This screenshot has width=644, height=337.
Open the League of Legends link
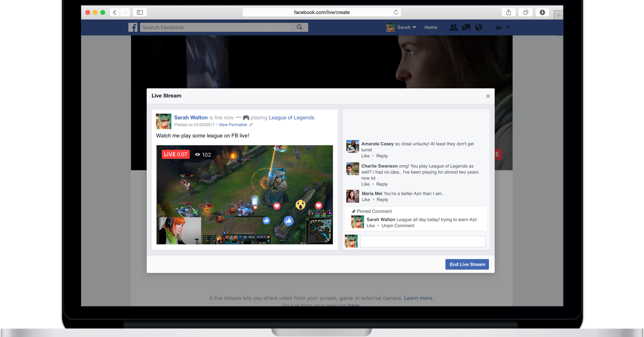pyautogui.click(x=292, y=118)
